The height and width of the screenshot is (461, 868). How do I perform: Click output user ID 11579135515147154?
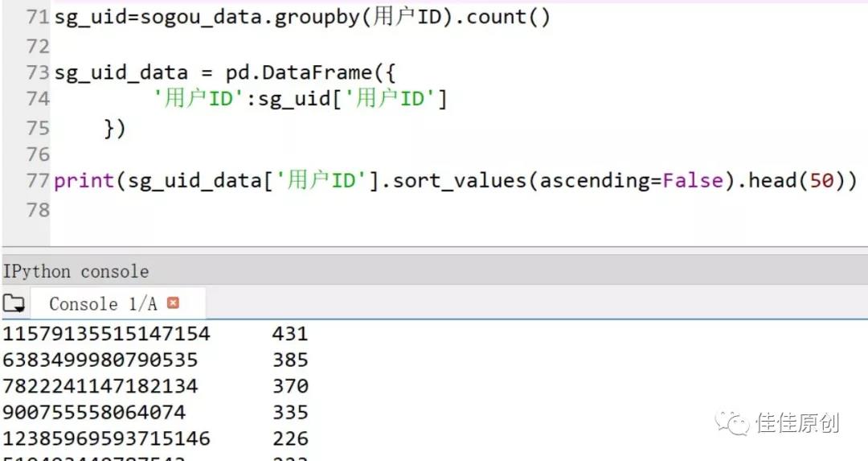[x=106, y=333]
